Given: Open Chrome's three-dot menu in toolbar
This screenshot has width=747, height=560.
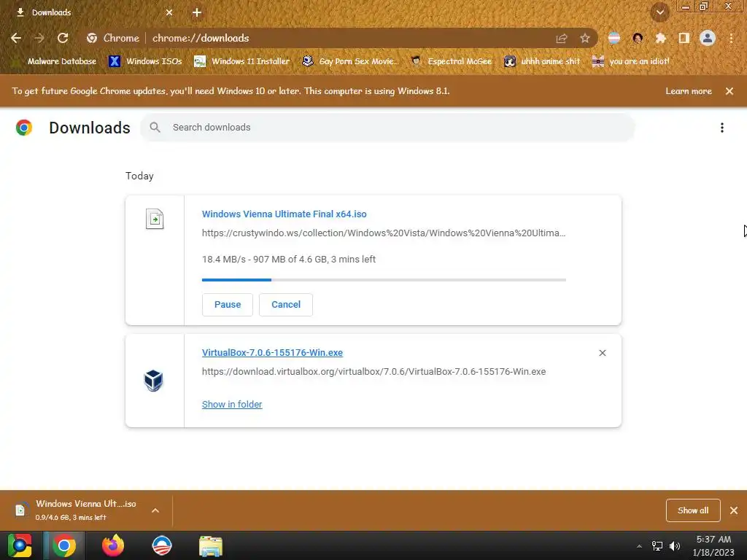Looking at the screenshot, I should [731, 38].
